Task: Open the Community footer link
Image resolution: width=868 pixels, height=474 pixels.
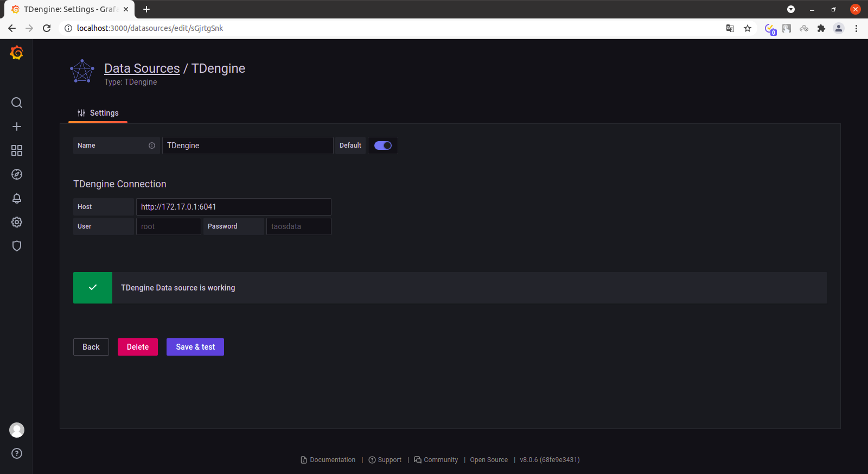Action: click(x=436, y=460)
